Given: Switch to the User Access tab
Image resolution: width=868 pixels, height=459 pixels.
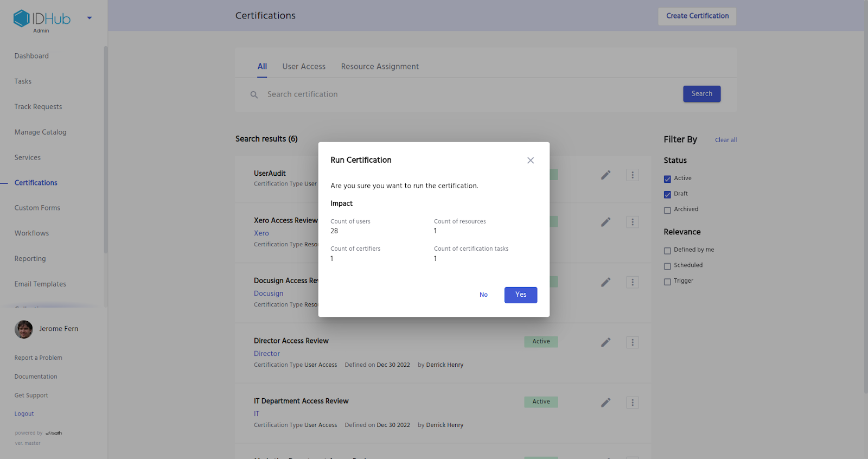Looking at the screenshot, I should [x=304, y=67].
